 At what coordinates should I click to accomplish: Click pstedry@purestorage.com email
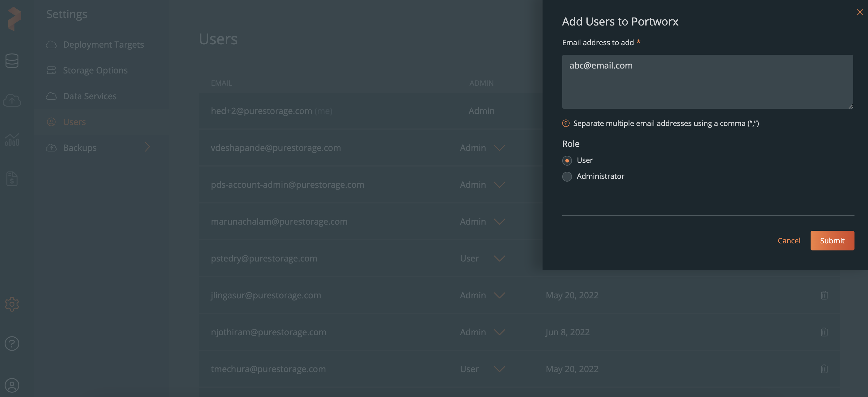(264, 258)
